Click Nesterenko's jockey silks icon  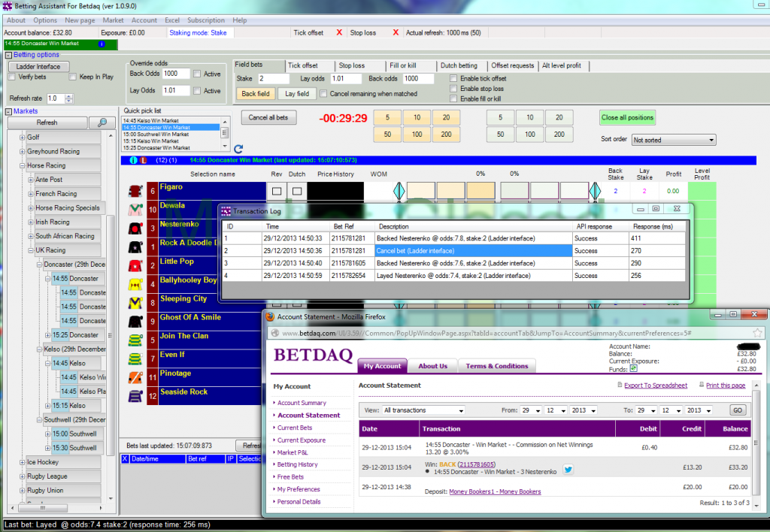(x=135, y=228)
